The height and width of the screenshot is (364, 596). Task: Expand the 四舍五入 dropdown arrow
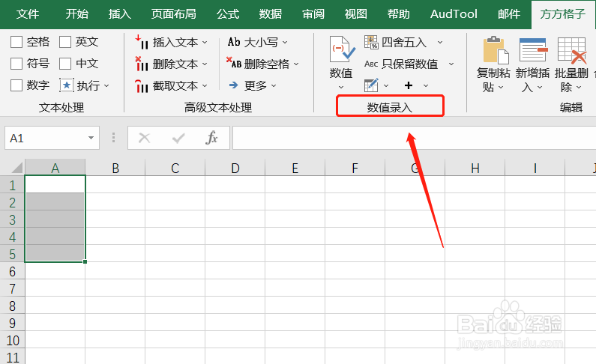click(x=440, y=43)
